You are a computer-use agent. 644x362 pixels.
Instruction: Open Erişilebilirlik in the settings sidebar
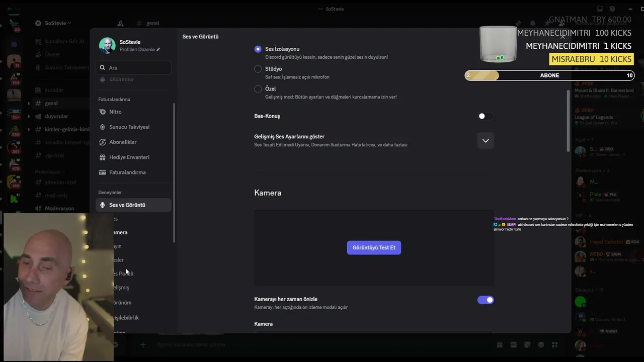pyautogui.click(x=126, y=318)
